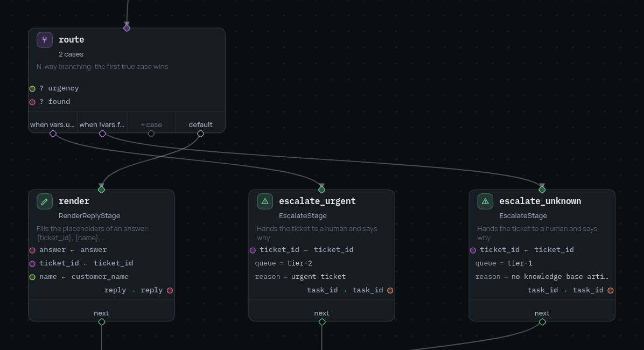The width and height of the screenshot is (644, 350).
Task: Select the 'route' node title
Action: pos(72,39)
